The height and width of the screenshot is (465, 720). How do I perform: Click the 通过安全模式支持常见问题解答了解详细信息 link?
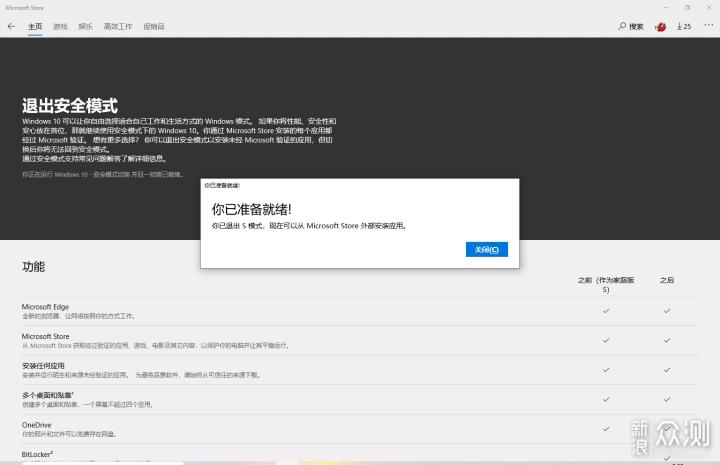[95, 158]
